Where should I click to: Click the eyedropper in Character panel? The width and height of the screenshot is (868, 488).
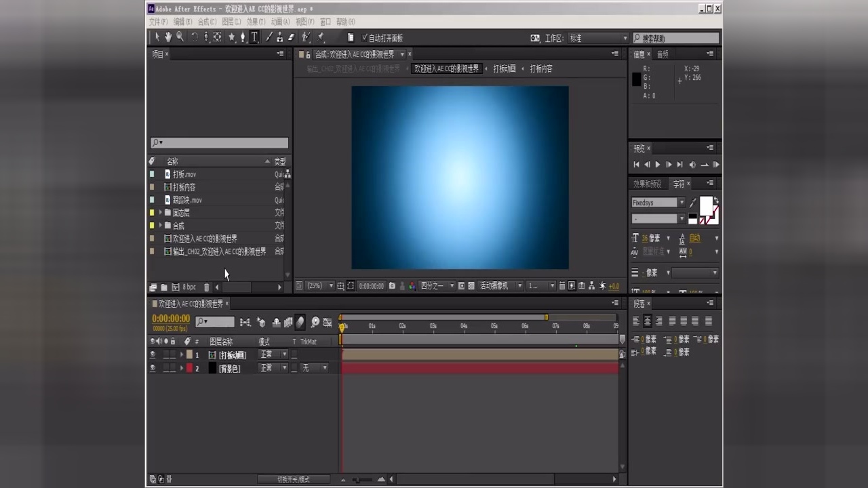click(x=692, y=202)
